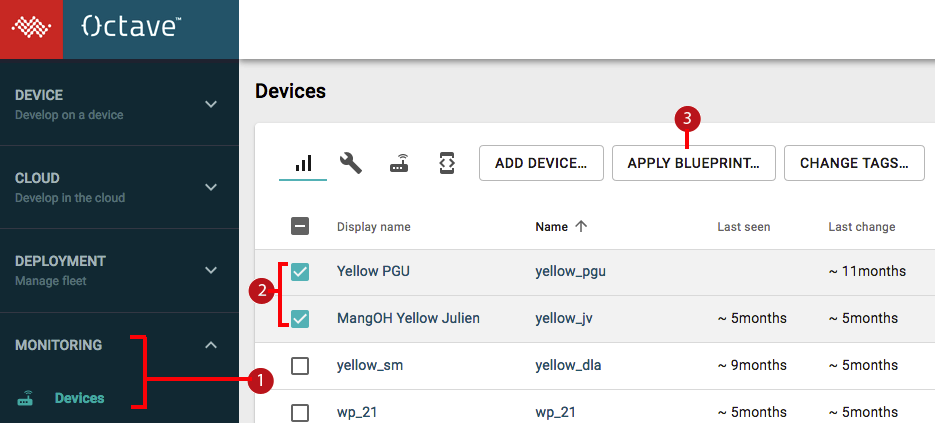Open the yellow_sm device link
This screenshot has width=935, height=423.
pyautogui.click(x=370, y=365)
